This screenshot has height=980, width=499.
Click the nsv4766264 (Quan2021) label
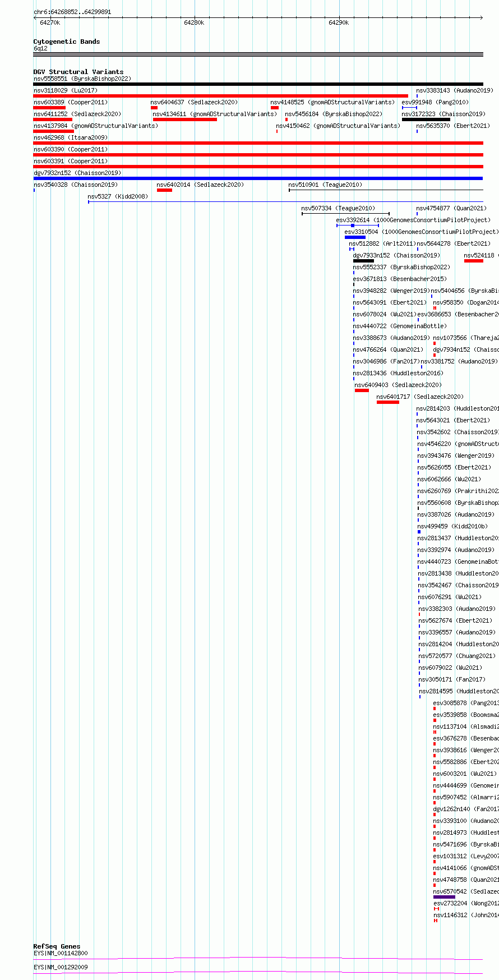click(x=388, y=350)
